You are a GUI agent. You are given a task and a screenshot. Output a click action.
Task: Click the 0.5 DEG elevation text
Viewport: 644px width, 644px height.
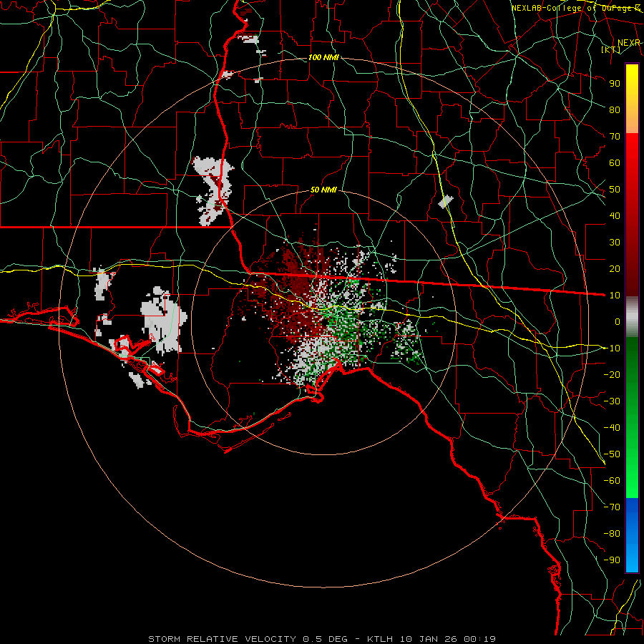click(x=325, y=639)
